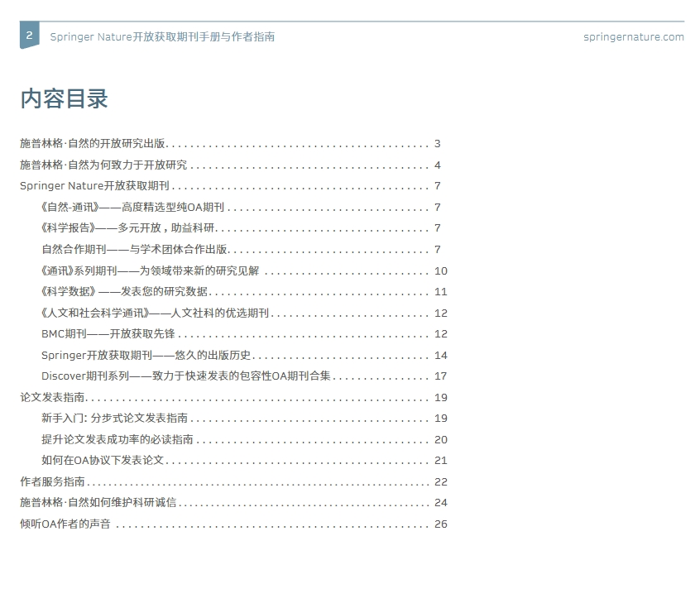Click page number 4 in contents
The image size is (700, 603).
438,165
